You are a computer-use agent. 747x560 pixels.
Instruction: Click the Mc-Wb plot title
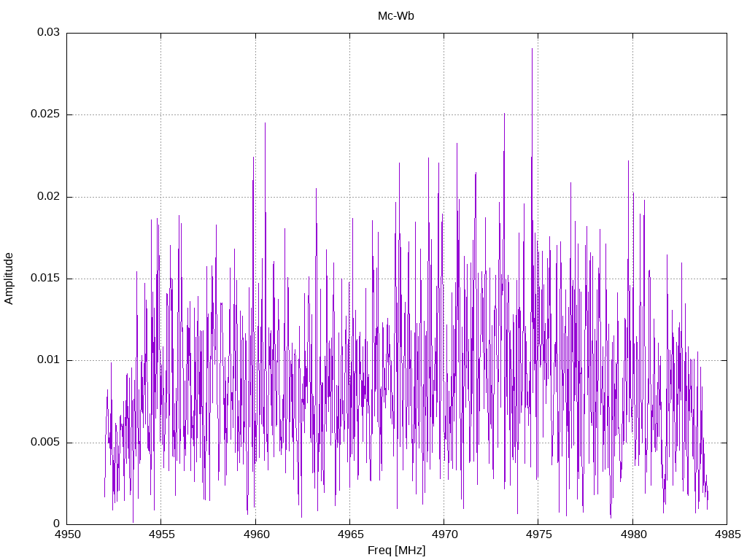point(395,16)
